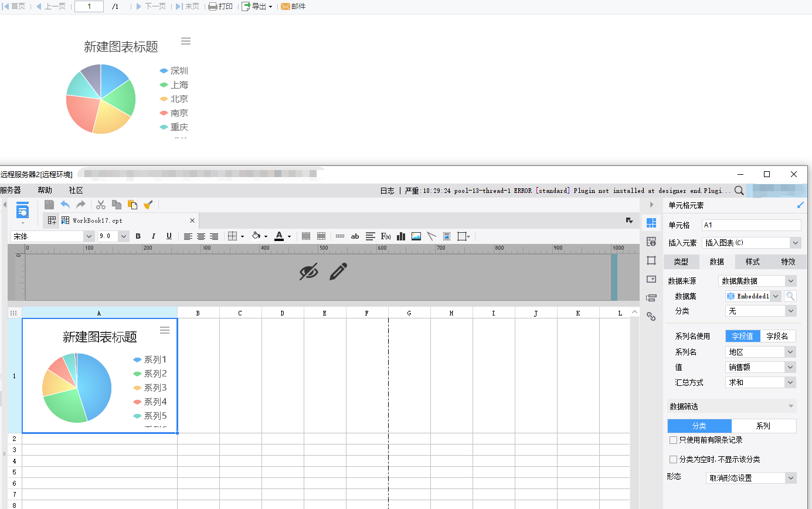Switch data filter to the 系列 tab

763,426
